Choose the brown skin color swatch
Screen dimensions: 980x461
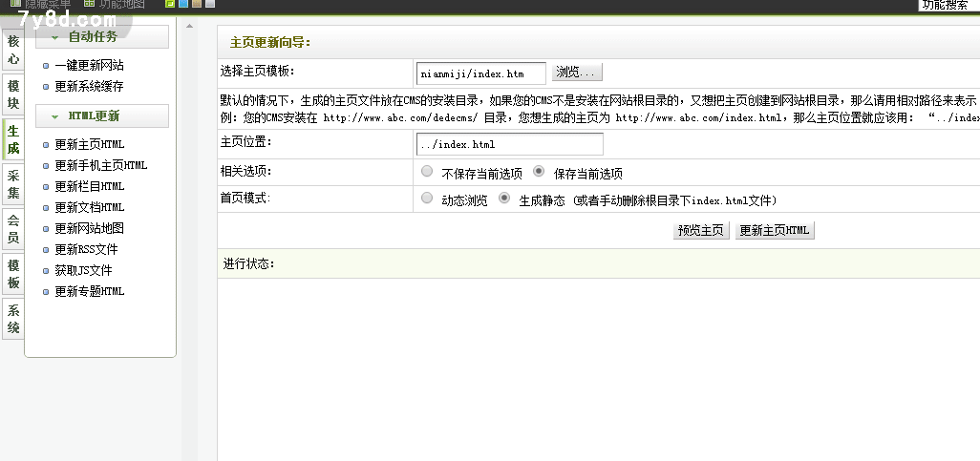click(x=197, y=4)
